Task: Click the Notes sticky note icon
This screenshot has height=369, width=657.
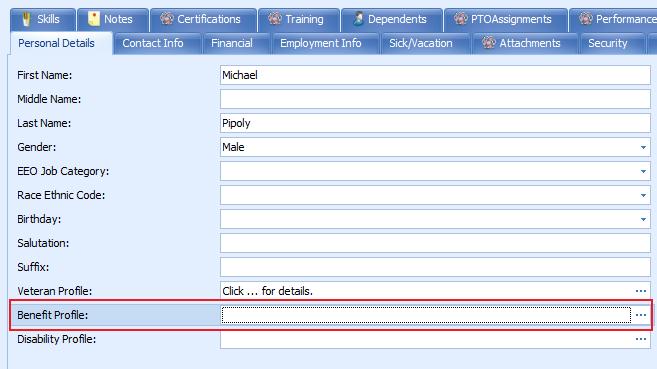Action: 94,19
